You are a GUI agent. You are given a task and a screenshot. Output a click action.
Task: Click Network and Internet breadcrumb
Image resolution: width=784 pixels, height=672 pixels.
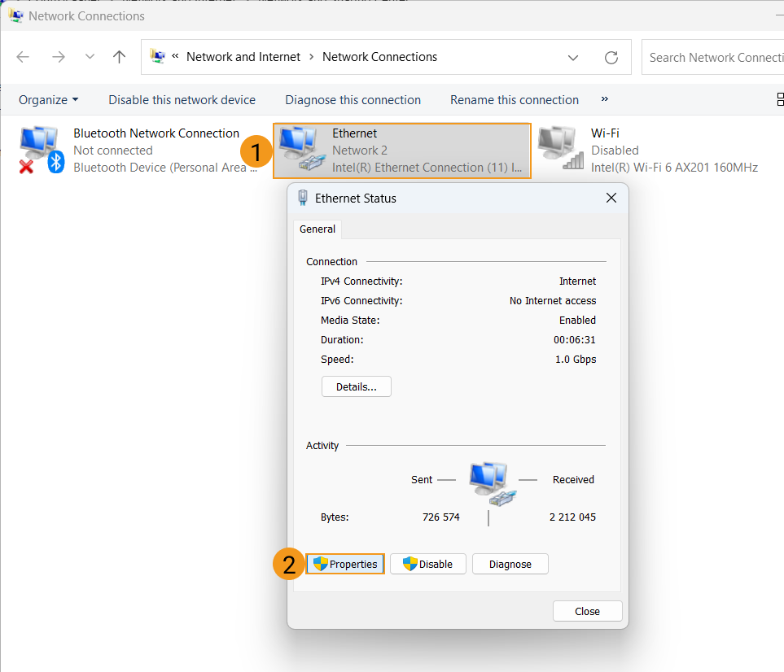click(x=243, y=57)
